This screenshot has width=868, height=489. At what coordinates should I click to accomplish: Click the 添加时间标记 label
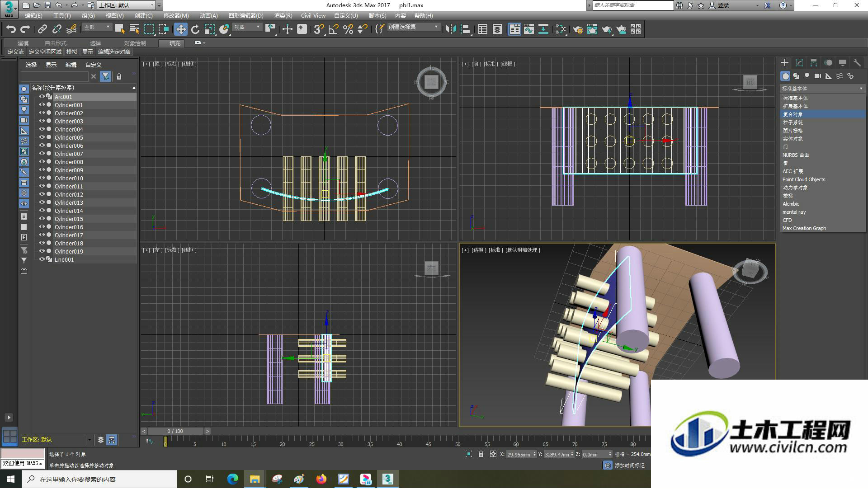pos(630,465)
